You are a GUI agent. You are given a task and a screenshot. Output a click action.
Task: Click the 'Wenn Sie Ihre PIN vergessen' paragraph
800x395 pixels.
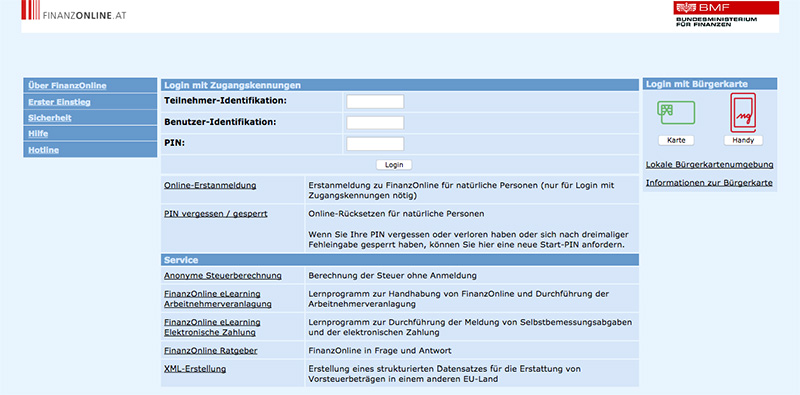pyautogui.click(x=468, y=240)
